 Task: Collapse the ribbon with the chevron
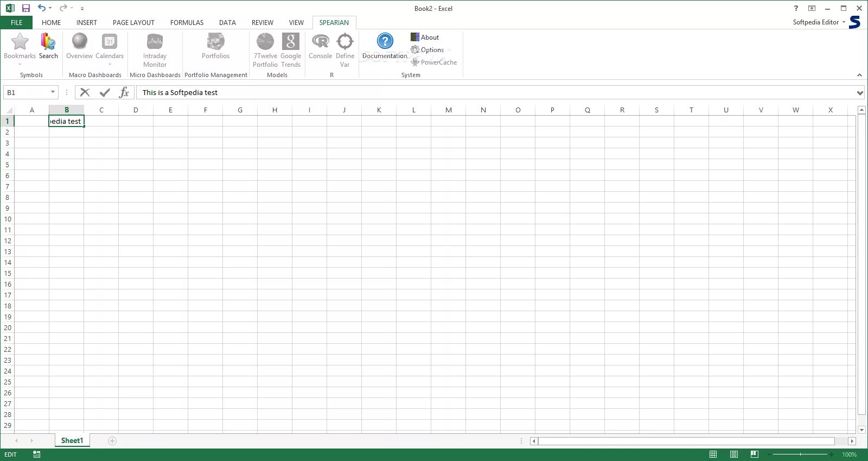859,75
